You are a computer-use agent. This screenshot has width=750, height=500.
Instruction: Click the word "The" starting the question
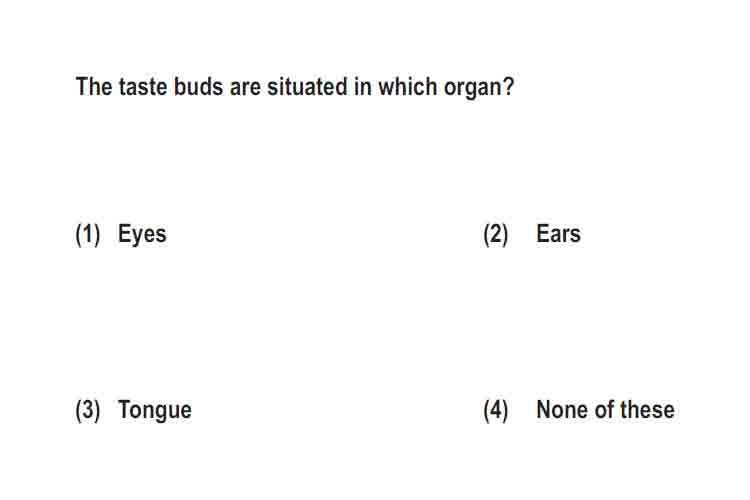tap(94, 87)
